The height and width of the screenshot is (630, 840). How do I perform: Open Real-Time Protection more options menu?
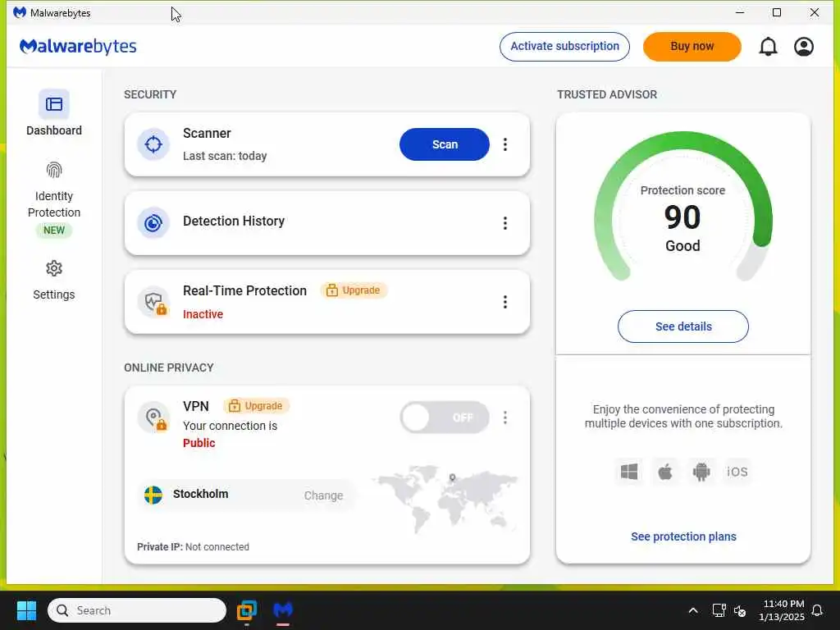tap(504, 302)
